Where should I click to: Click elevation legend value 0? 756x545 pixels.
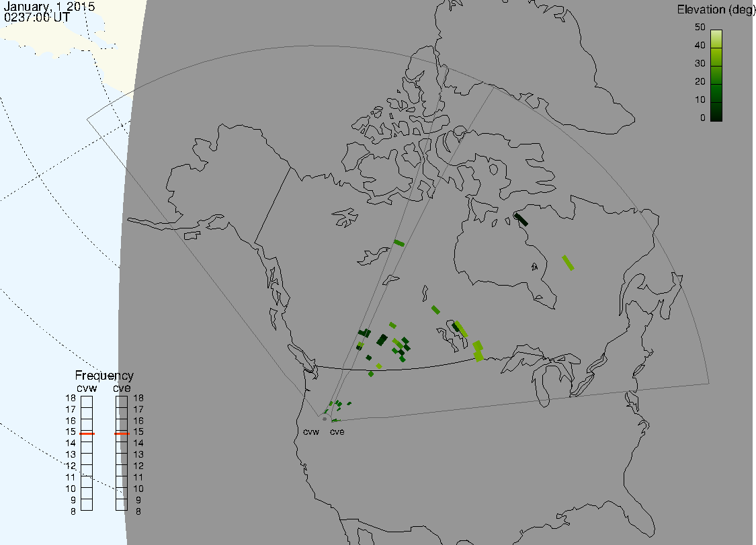click(703, 118)
